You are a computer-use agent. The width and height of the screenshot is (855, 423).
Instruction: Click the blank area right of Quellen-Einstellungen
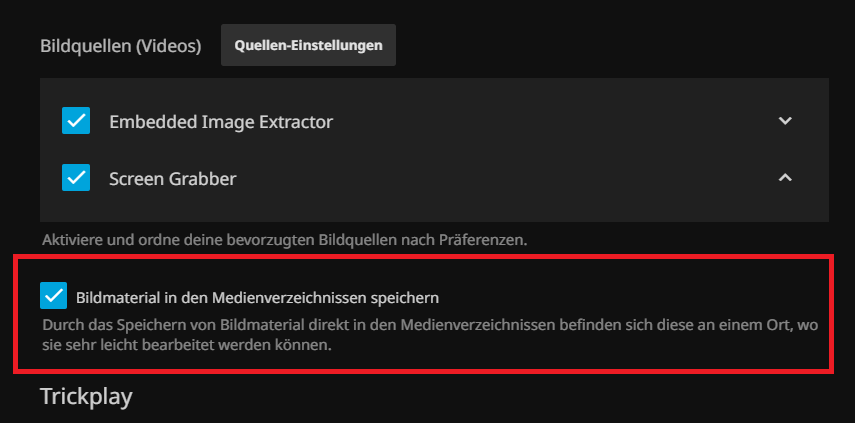tap(600, 46)
